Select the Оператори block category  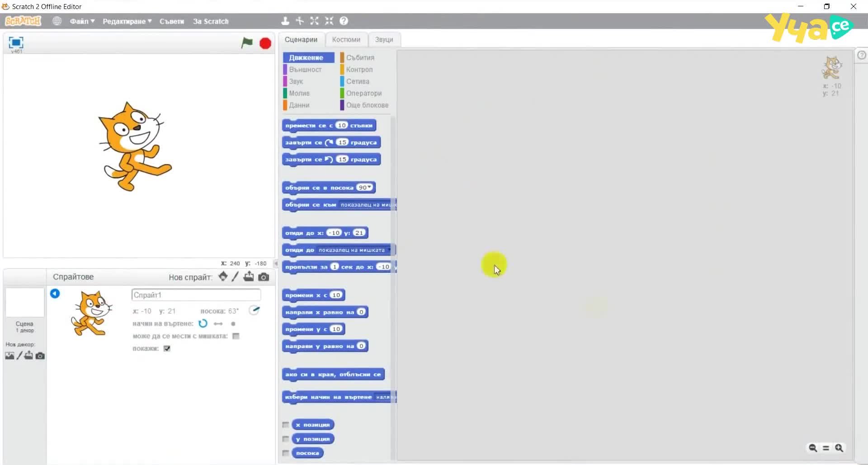pyautogui.click(x=365, y=93)
